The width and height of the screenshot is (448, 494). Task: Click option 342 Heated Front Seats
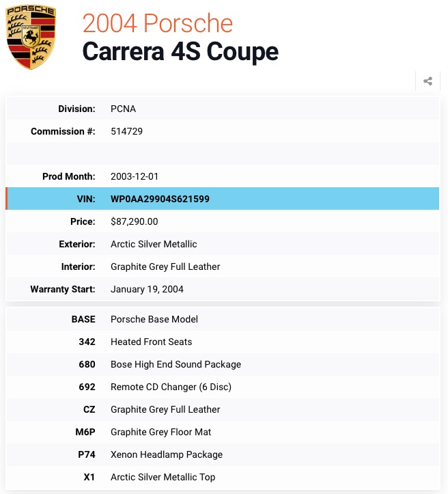223,342
